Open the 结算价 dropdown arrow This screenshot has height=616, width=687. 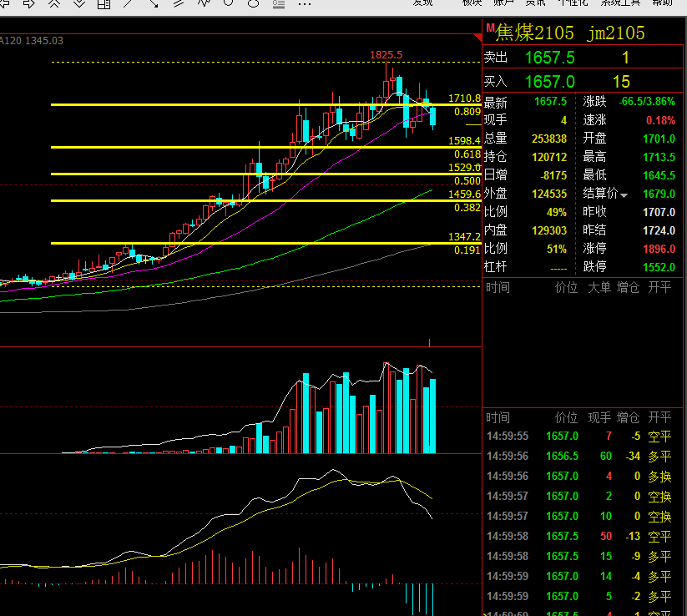[624, 194]
